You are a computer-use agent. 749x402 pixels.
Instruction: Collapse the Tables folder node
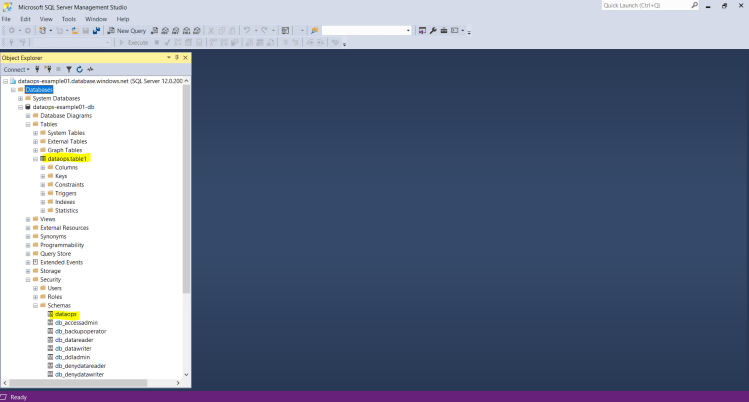coord(28,124)
